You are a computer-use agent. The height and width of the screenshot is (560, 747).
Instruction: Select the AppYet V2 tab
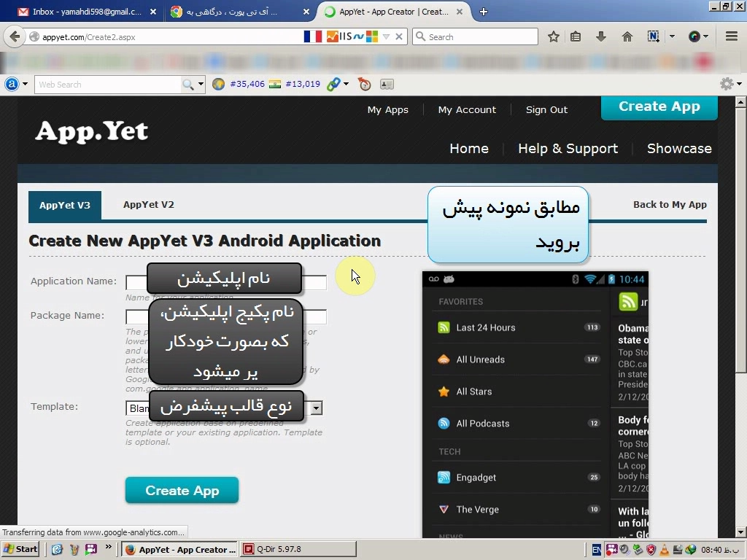coord(149,205)
